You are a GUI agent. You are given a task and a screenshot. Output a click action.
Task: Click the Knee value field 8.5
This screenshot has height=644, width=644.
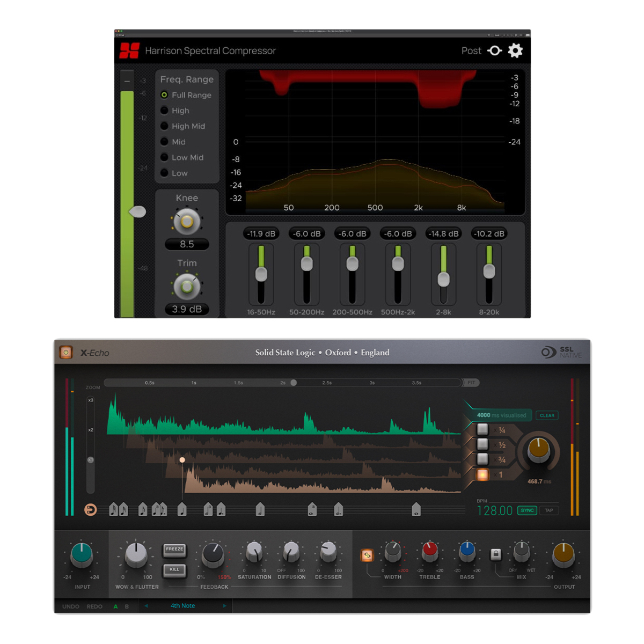[187, 244]
